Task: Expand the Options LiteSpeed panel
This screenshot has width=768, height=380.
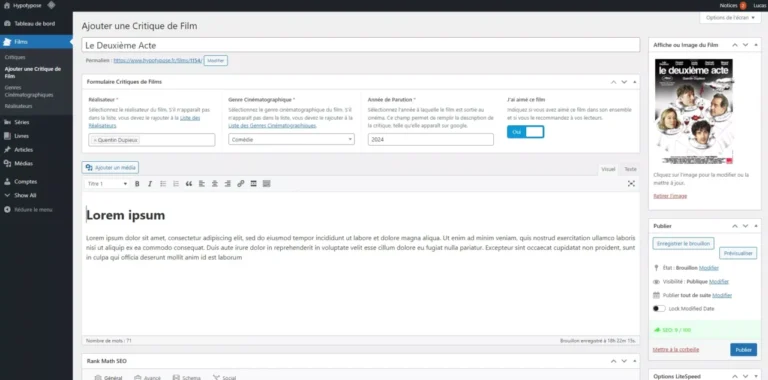Action: coord(756,376)
